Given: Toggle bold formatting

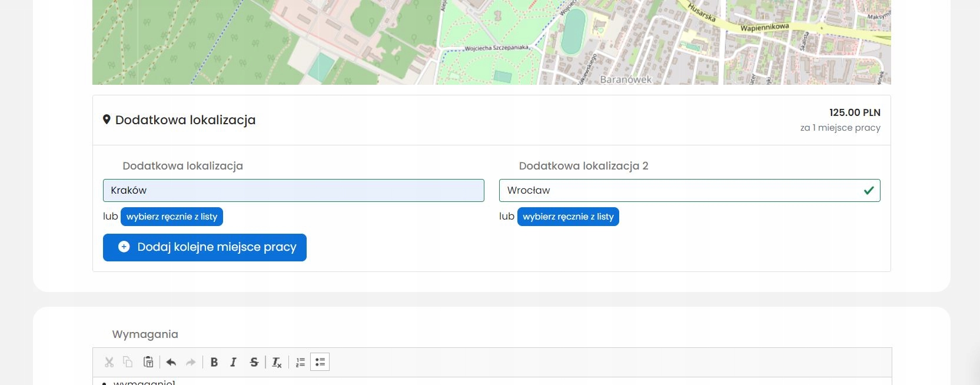Looking at the screenshot, I should [x=214, y=362].
